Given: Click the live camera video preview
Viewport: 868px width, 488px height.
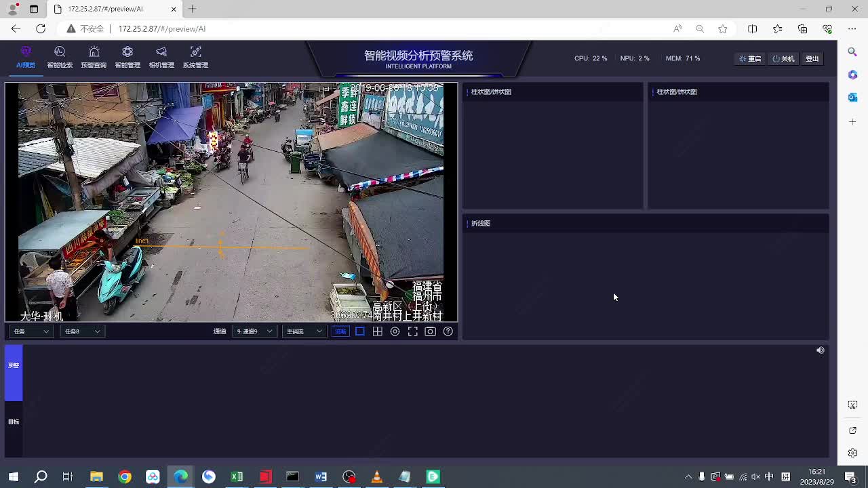Looking at the screenshot, I should [x=231, y=202].
